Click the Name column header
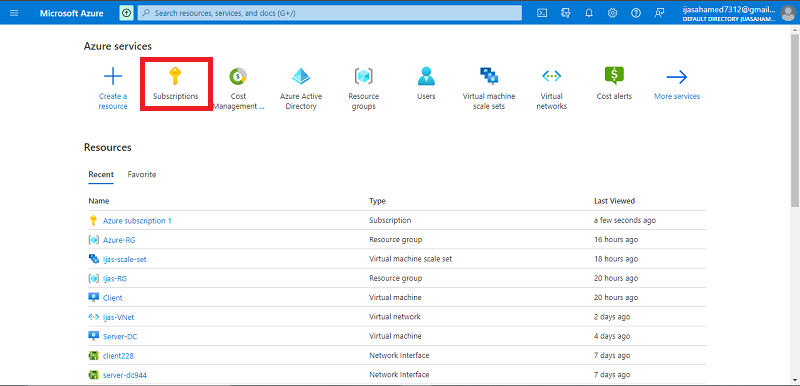Image resolution: width=800 pixels, height=386 pixels. (99, 201)
